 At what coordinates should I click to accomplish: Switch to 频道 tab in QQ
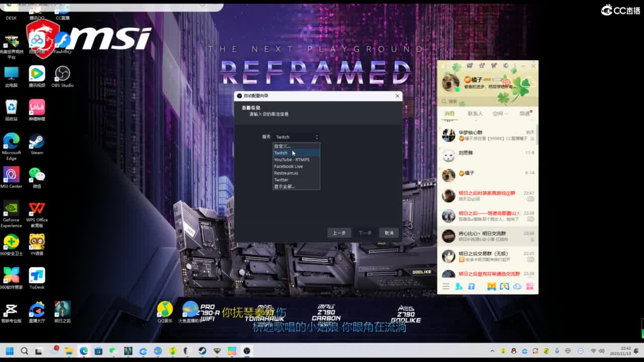coord(525,114)
